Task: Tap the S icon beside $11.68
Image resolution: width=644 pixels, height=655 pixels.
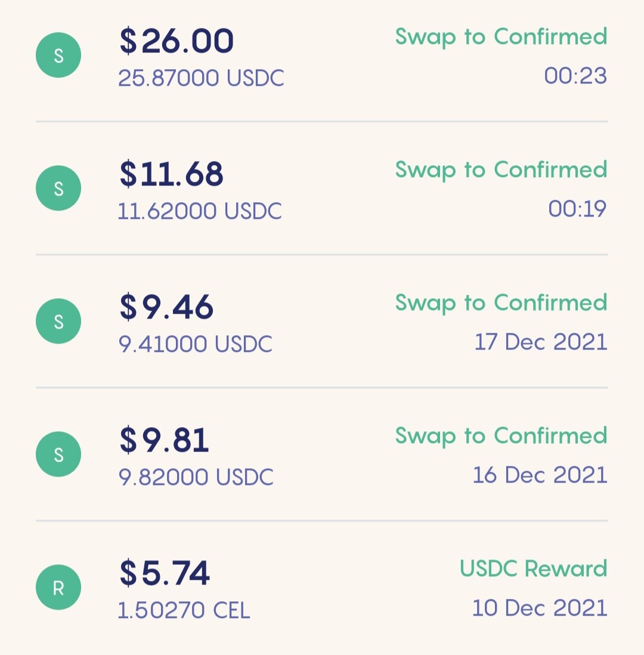Action: (58, 188)
